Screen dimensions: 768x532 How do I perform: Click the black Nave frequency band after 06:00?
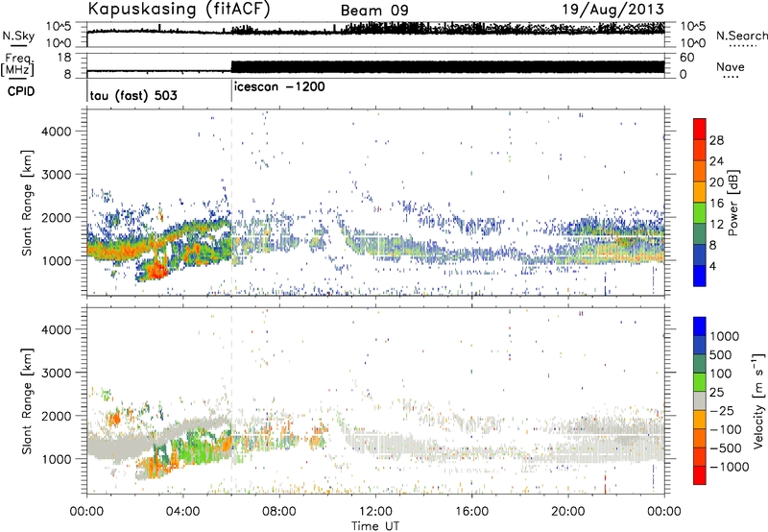pos(447,66)
